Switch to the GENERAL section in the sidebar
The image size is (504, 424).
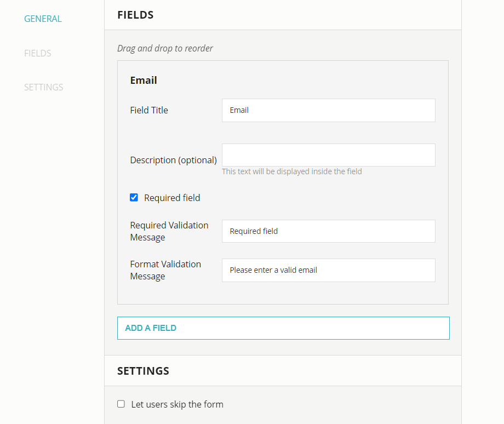pyautogui.click(x=43, y=18)
